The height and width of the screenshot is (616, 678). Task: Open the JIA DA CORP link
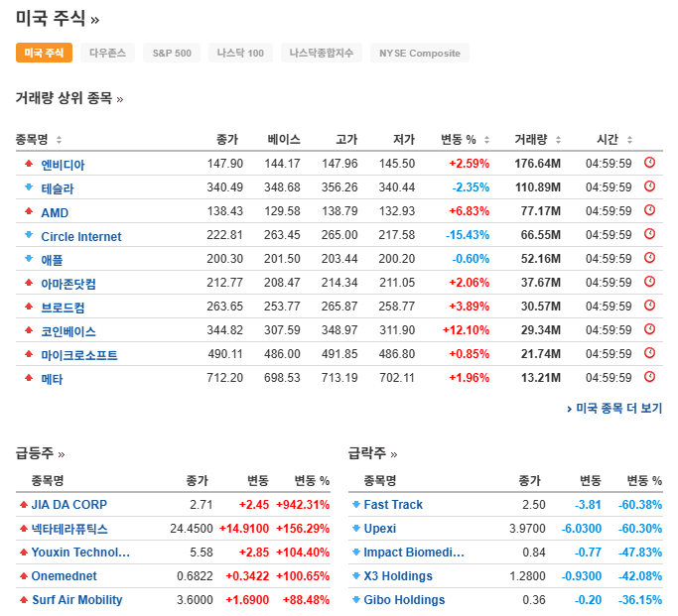click(x=69, y=505)
